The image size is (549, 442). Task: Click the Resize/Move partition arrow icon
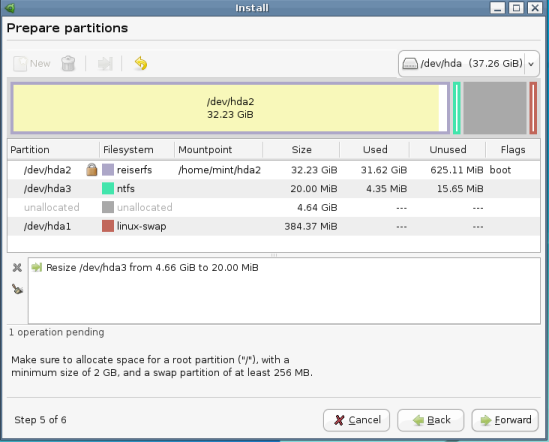pyautogui.click(x=105, y=64)
